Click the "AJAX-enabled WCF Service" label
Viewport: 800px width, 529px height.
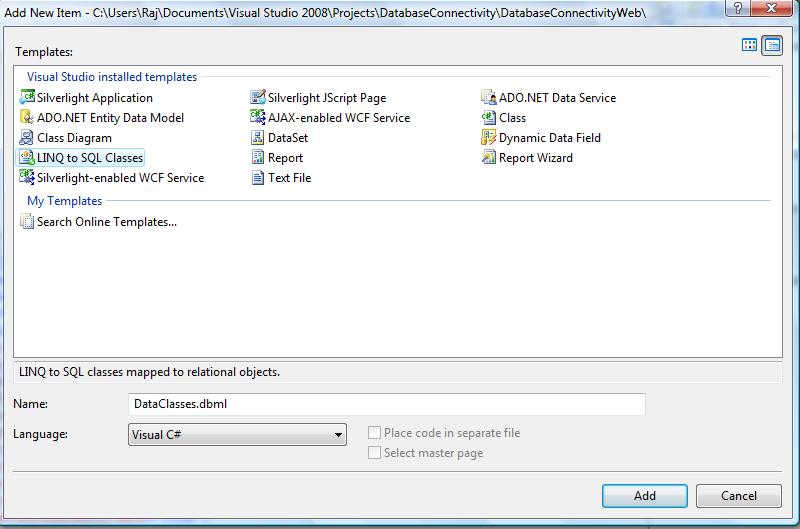pyautogui.click(x=339, y=118)
